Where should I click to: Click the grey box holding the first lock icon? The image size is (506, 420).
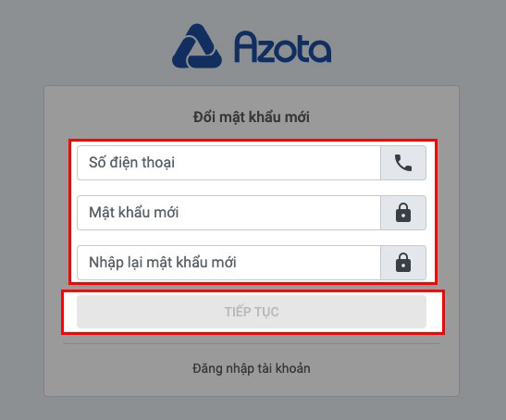tap(403, 213)
